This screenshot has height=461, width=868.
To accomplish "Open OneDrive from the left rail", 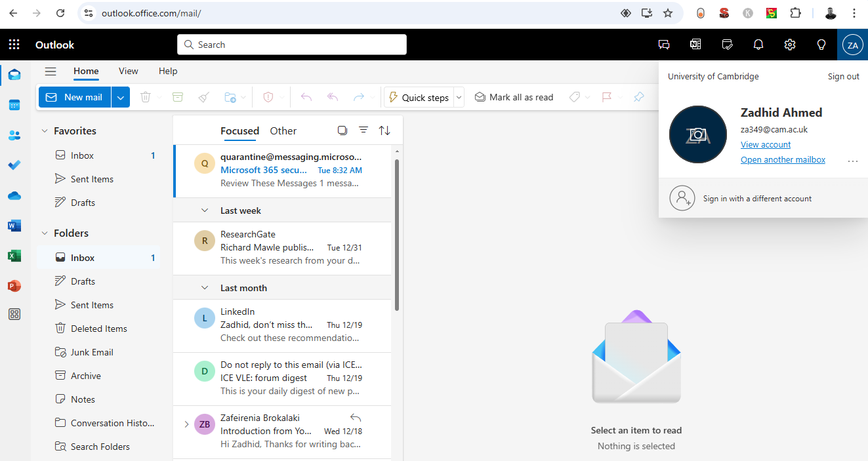I will 14,195.
